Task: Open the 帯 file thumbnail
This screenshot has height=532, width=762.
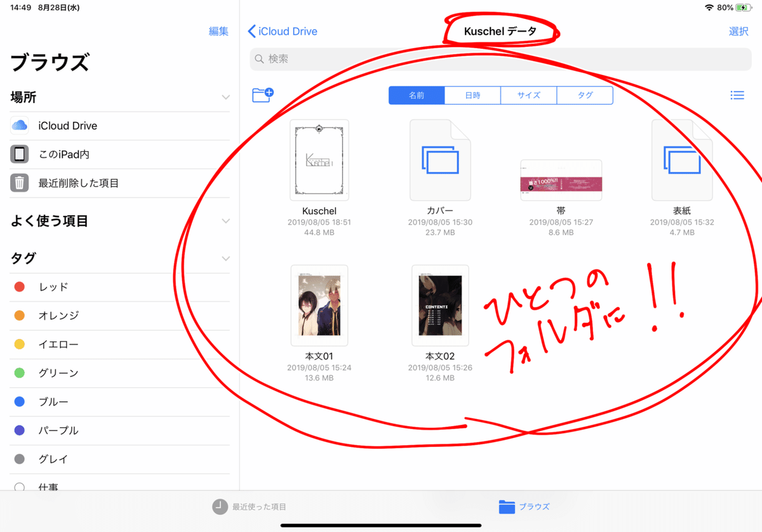Action: pos(561,180)
